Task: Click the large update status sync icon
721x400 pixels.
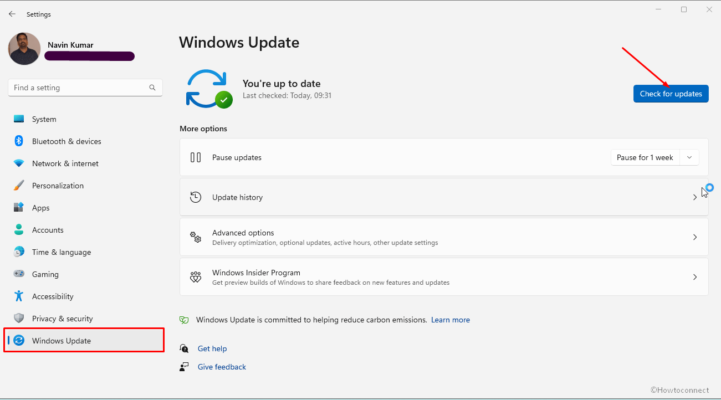Action: (209, 89)
